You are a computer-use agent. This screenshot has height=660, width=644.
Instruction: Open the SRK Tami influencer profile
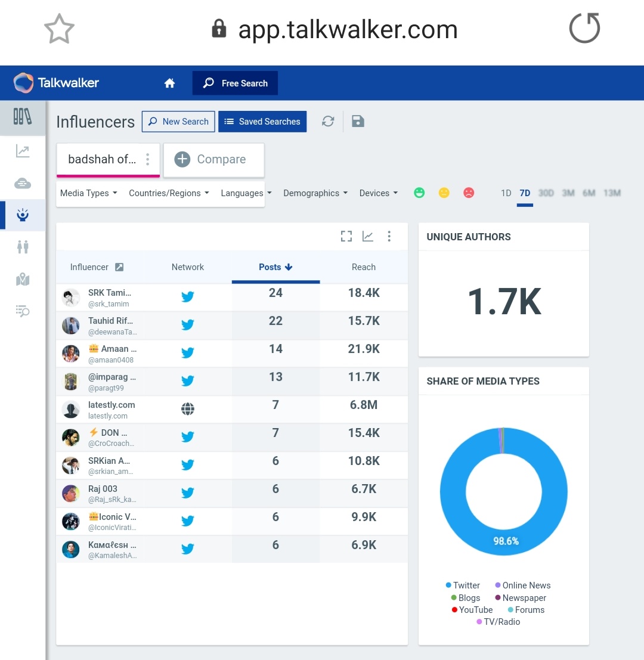click(110, 297)
